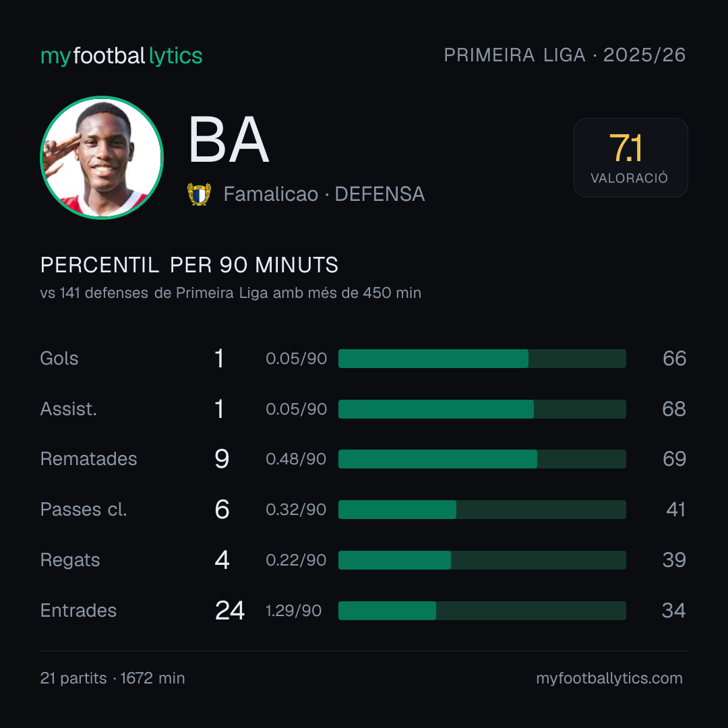This screenshot has height=728, width=728.
Task: Open the player's circular profile photo
Action: click(x=102, y=158)
